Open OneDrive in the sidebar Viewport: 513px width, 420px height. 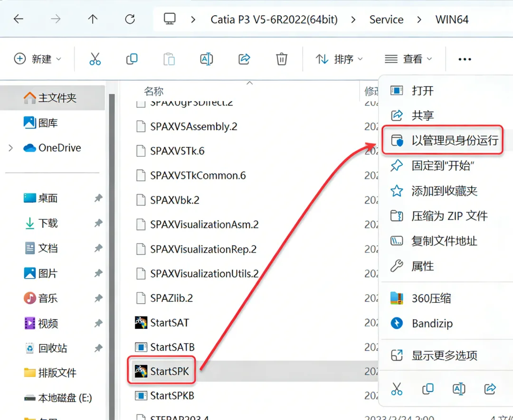[52, 148]
